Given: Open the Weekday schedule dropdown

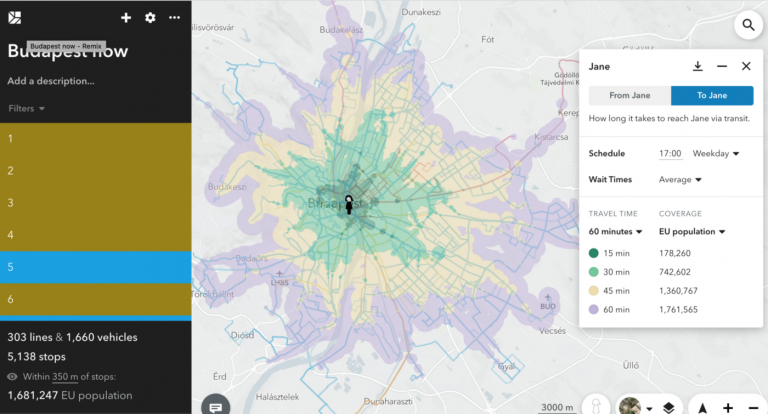Looking at the screenshot, I should (x=716, y=153).
